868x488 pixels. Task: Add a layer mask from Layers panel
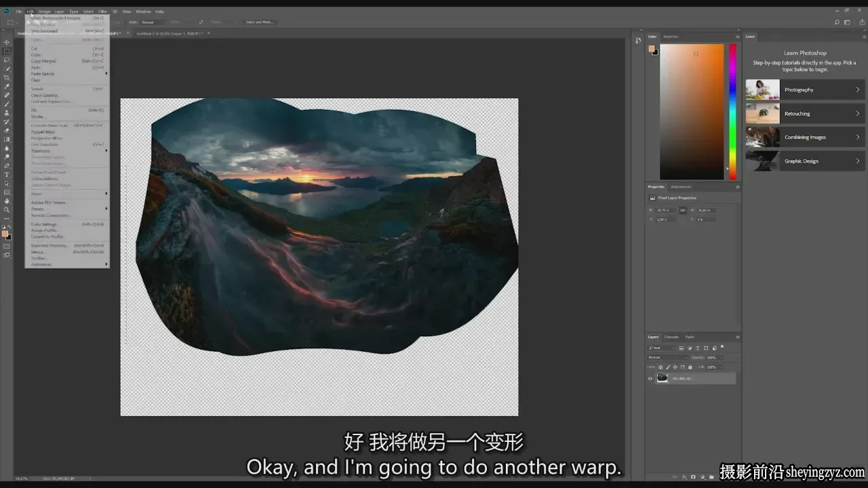click(x=692, y=477)
